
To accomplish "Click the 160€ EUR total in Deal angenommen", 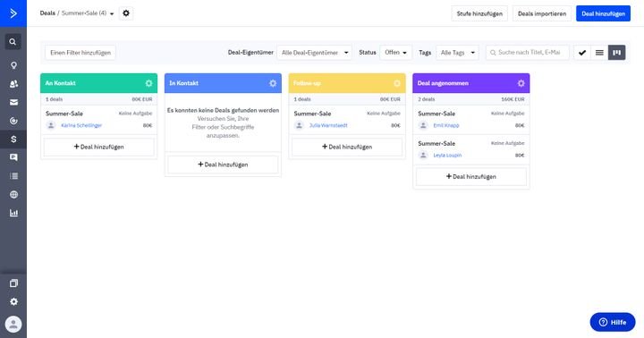I will 513,99.
